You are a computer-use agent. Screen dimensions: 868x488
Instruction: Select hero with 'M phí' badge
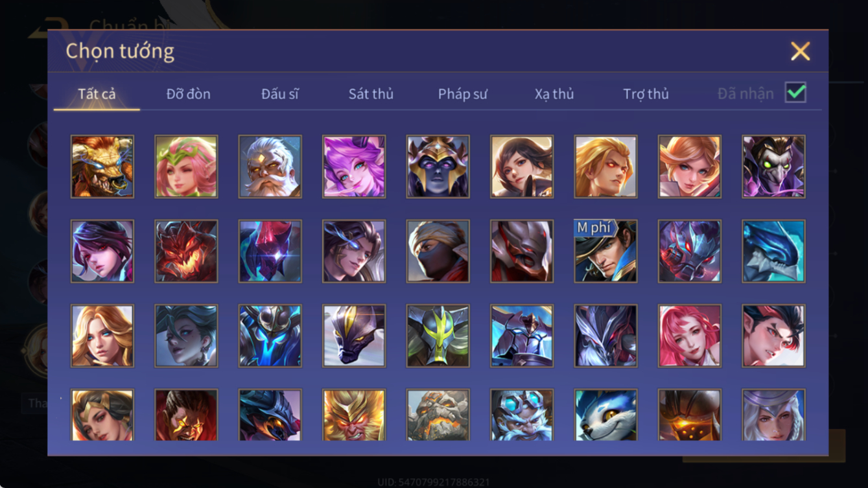tap(605, 251)
